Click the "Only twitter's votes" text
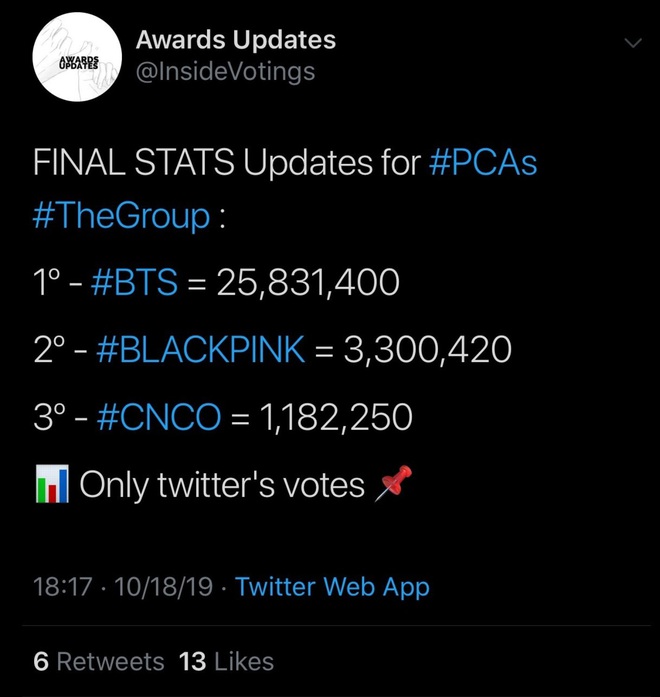The height and width of the screenshot is (697, 660). pos(222,485)
